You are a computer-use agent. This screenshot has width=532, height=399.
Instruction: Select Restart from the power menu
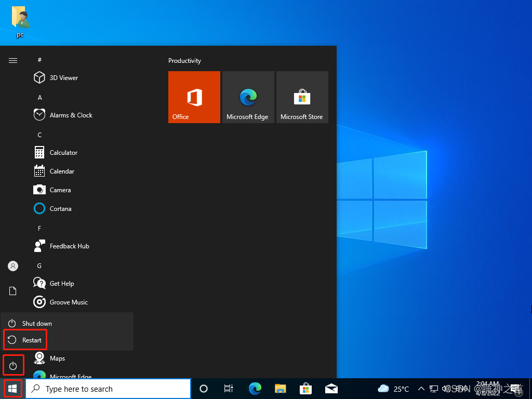click(67, 340)
